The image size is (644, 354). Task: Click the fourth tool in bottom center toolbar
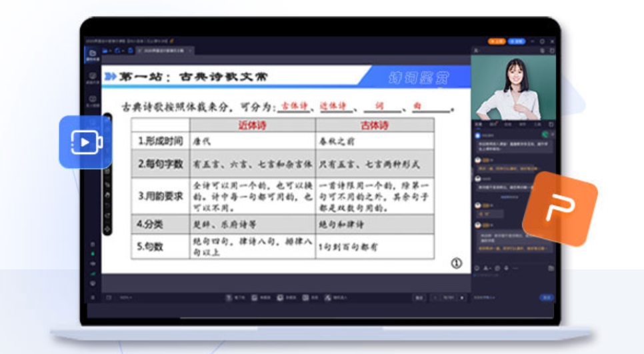coord(310,298)
